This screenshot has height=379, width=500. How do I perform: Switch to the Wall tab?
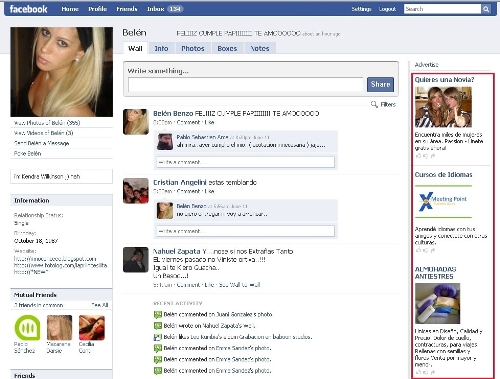[x=135, y=48]
